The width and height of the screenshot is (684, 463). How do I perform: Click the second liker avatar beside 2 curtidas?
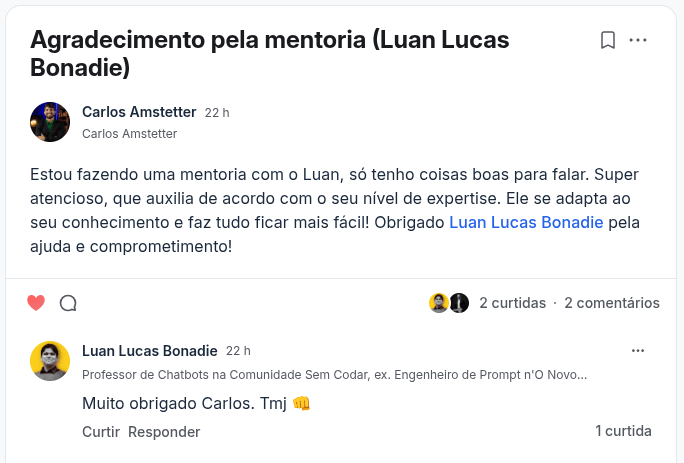click(459, 303)
